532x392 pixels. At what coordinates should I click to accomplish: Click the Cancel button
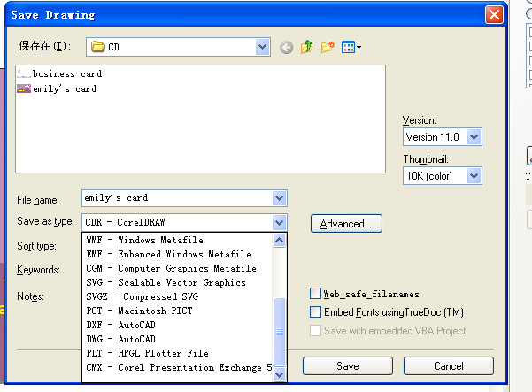point(449,365)
